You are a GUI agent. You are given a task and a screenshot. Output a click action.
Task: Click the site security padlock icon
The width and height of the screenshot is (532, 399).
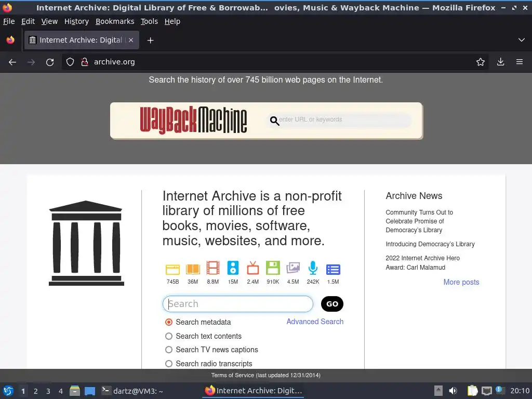point(85,62)
